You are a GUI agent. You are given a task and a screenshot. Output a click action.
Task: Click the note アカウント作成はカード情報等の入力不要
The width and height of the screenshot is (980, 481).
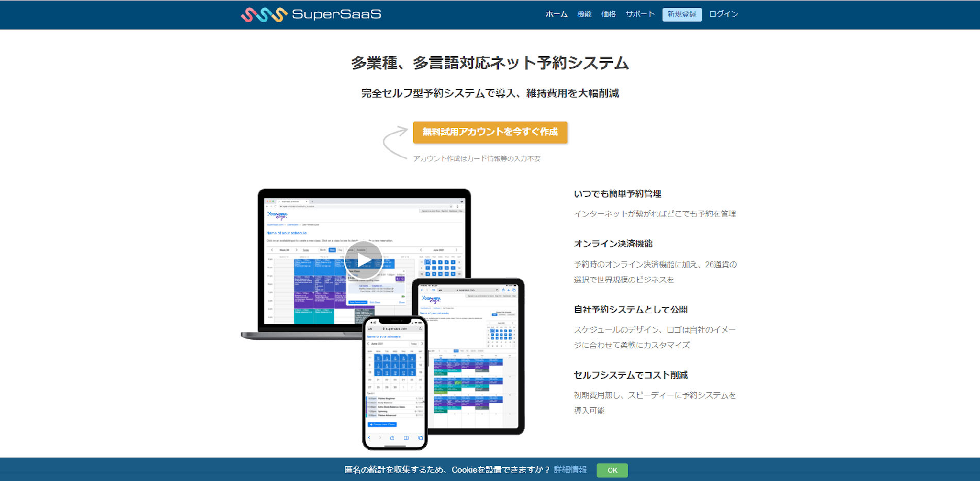477,158
